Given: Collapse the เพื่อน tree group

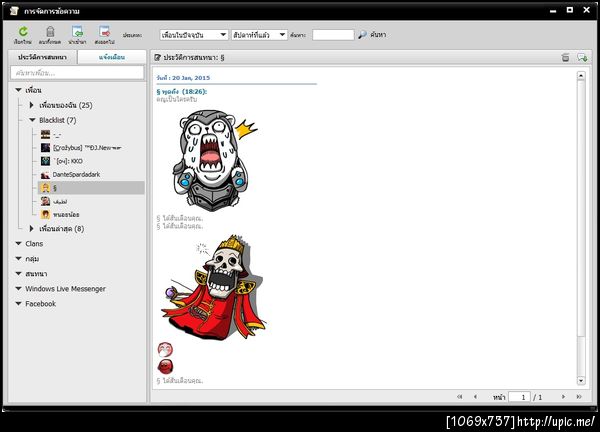Looking at the screenshot, I should [x=18, y=90].
